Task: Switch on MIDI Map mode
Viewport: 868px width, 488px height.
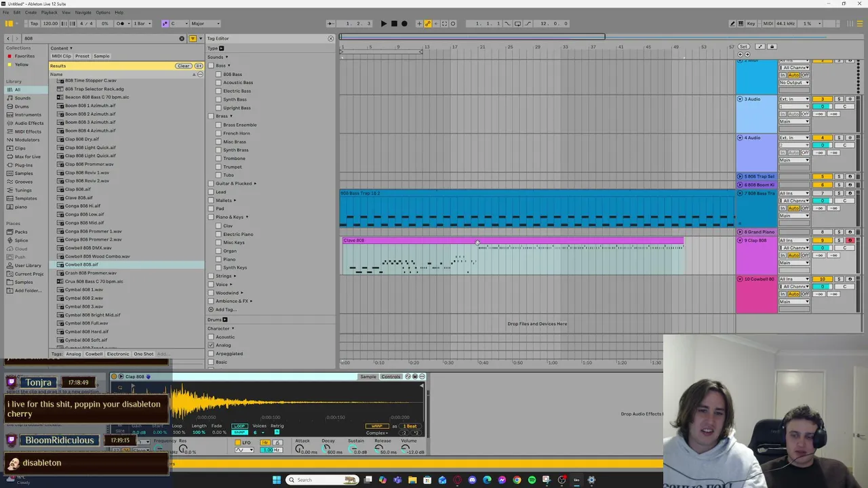Action: pos(768,24)
